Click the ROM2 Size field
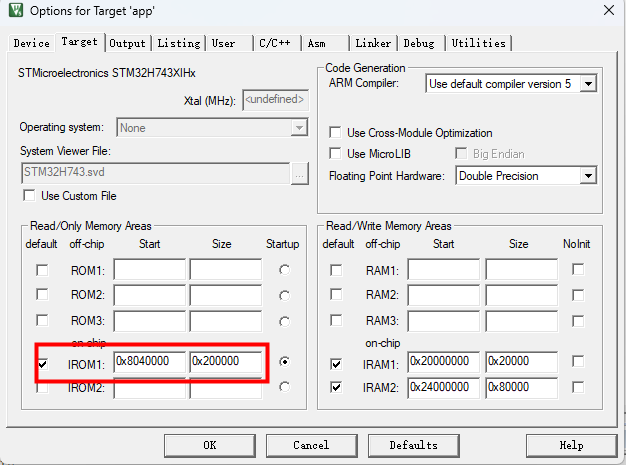 point(226,295)
